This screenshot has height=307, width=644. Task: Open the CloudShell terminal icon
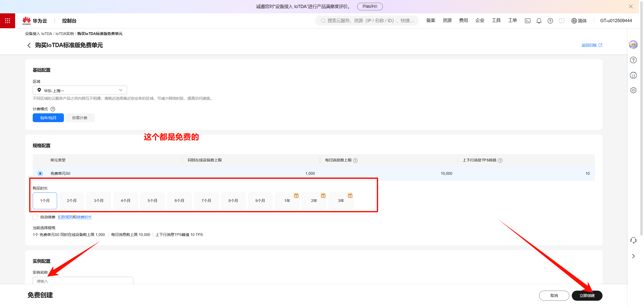(528, 21)
